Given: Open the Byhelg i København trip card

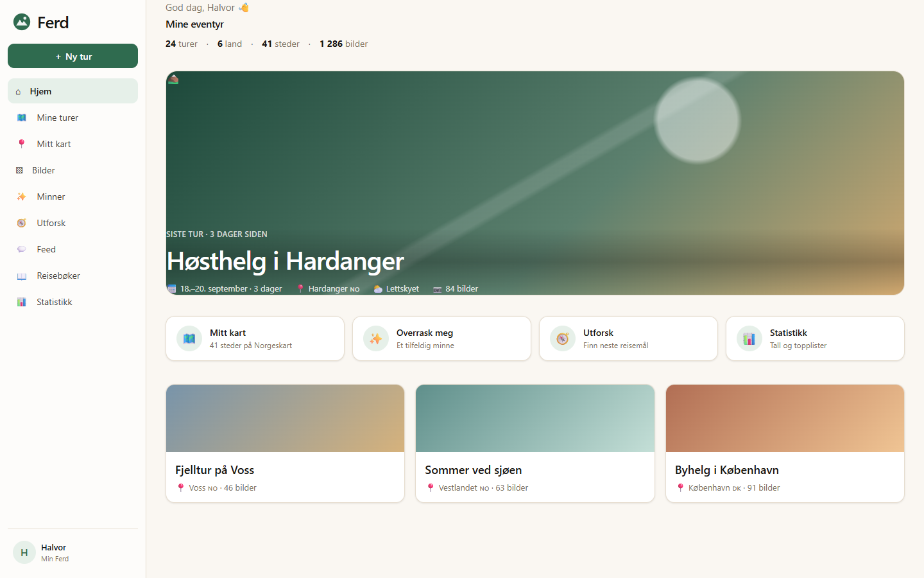Looking at the screenshot, I should click(x=785, y=443).
